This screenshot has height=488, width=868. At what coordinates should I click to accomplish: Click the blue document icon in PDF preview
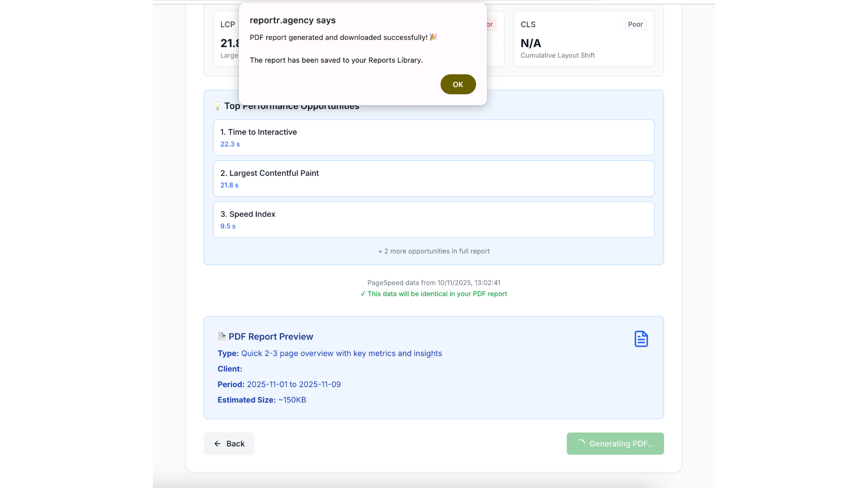coord(641,339)
